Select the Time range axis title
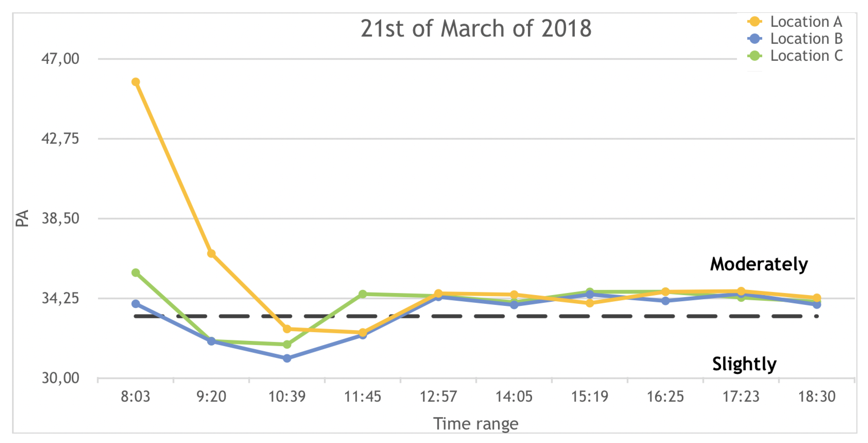The image size is (868, 443). click(475, 423)
